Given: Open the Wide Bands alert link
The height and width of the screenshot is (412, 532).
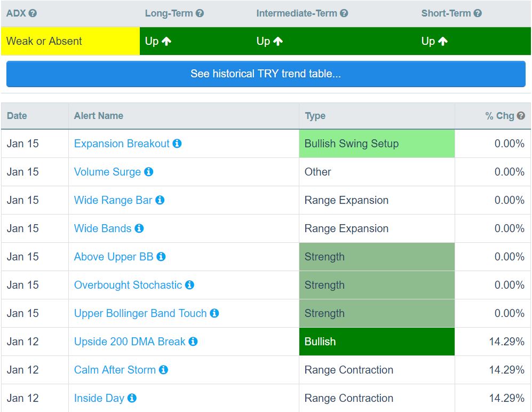Looking at the screenshot, I should 102,228.
